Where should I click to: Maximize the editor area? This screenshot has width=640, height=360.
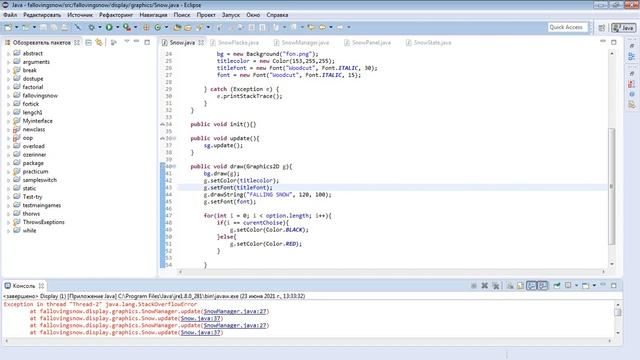coord(613,42)
